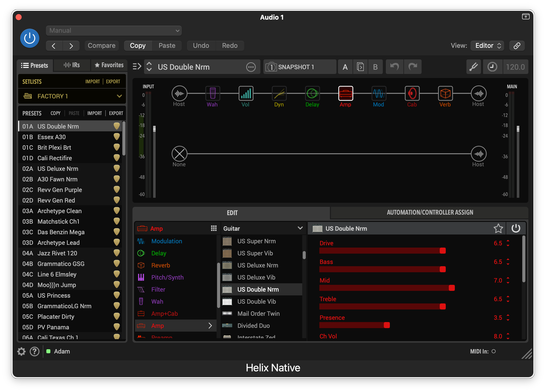This screenshot has width=546, height=392.
Task: Switch to comparison slot B
Action: [x=375, y=67]
